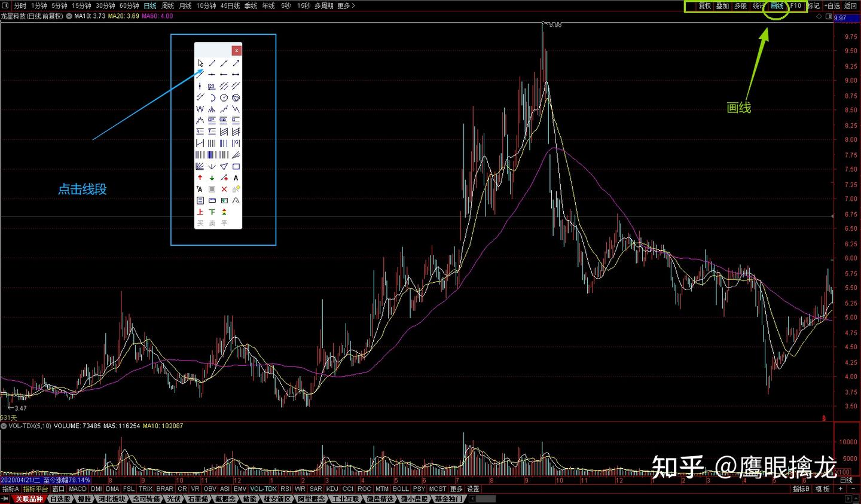Image resolution: width=861 pixels, height=504 pixels.
Task: Select the 指标平台 tab
Action: [36, 489]
